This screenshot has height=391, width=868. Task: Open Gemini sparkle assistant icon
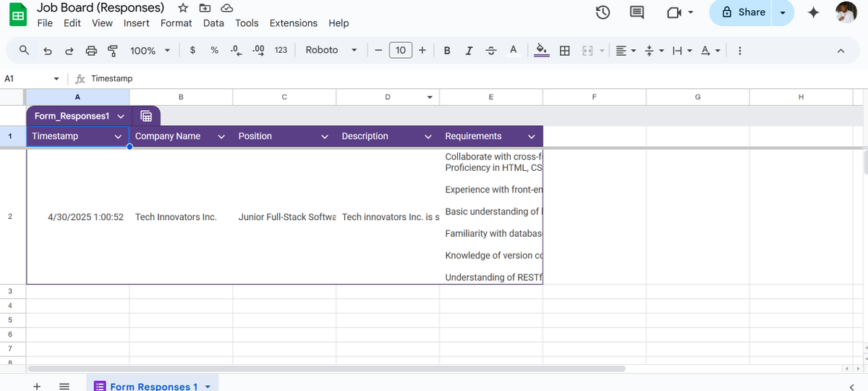click(813, 12)
